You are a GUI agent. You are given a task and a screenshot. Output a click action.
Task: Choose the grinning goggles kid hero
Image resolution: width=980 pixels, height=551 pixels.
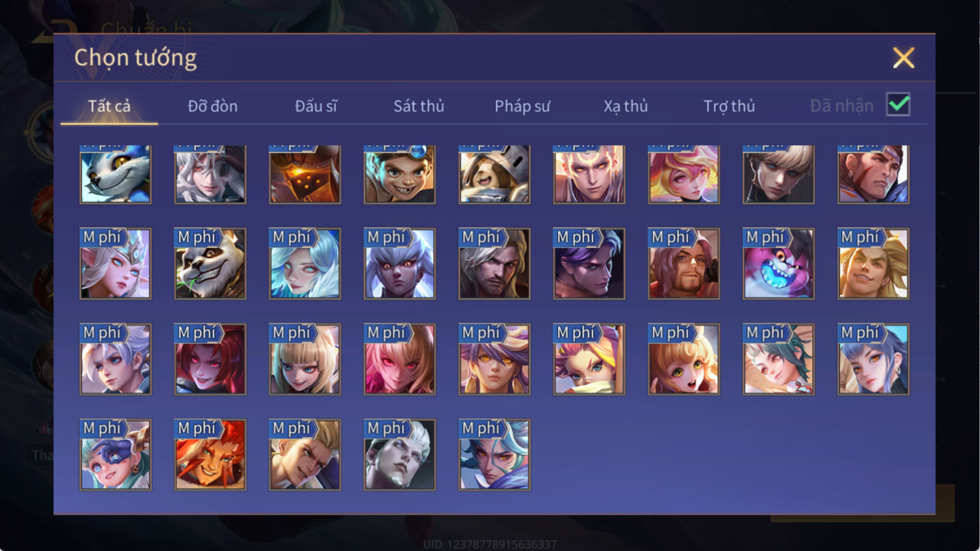click(x=399, y=174)
